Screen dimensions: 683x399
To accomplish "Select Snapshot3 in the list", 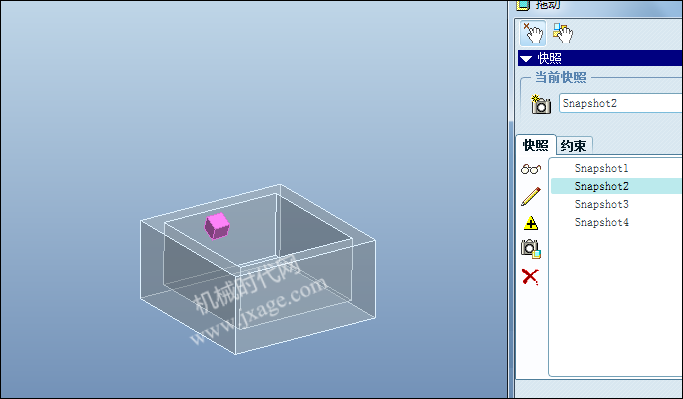I will (602, 204).
